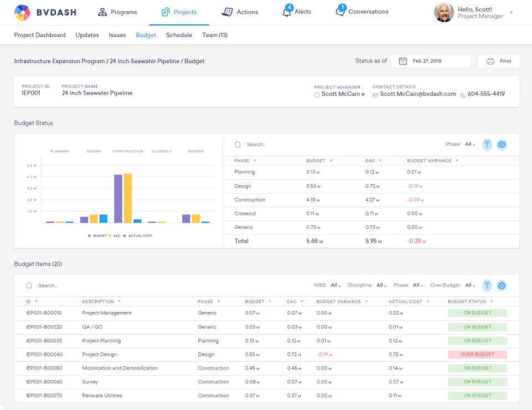This screenshot has height=410, width=532.
Task: Toggle the purple Budget legend swatch
Action: click(89, 236)
